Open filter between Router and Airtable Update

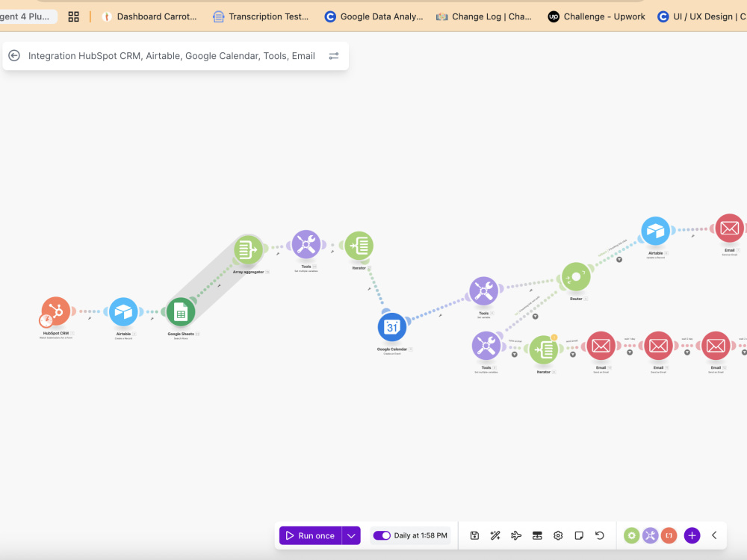coord(619,260)
